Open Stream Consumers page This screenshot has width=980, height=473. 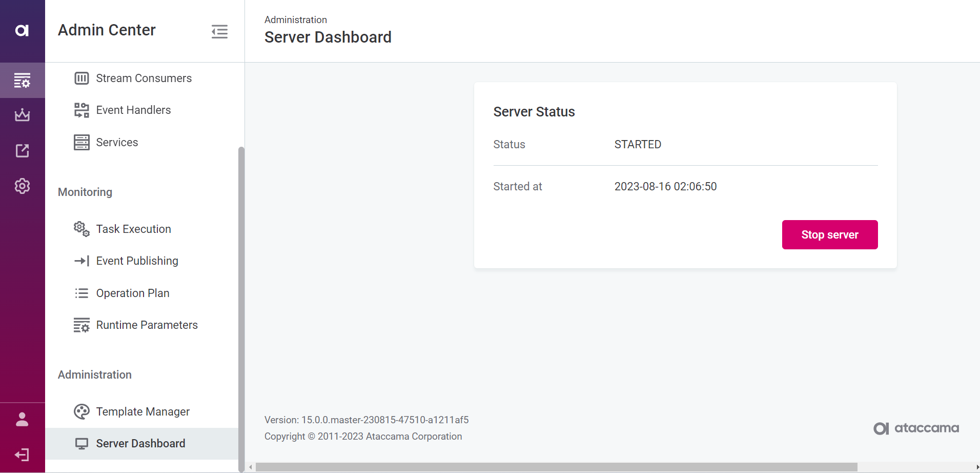144,78
